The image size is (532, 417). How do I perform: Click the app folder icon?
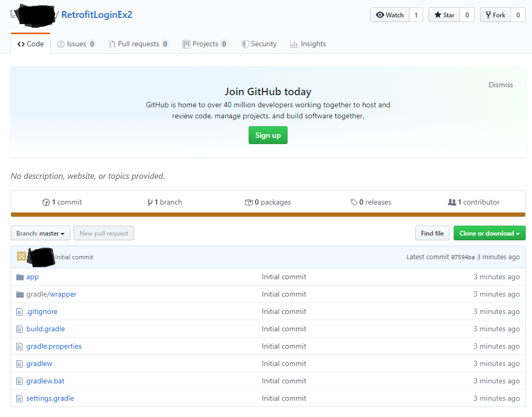[x=20, y=277]
